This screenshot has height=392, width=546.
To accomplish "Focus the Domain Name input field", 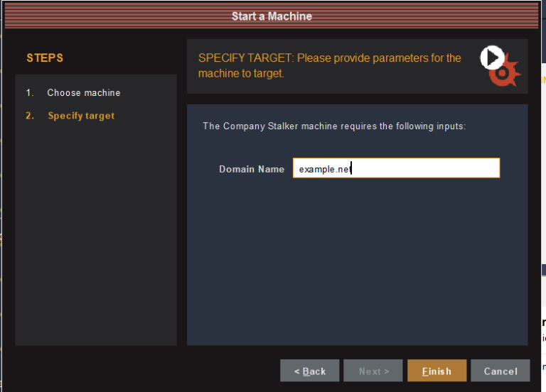I will point(396,168).
